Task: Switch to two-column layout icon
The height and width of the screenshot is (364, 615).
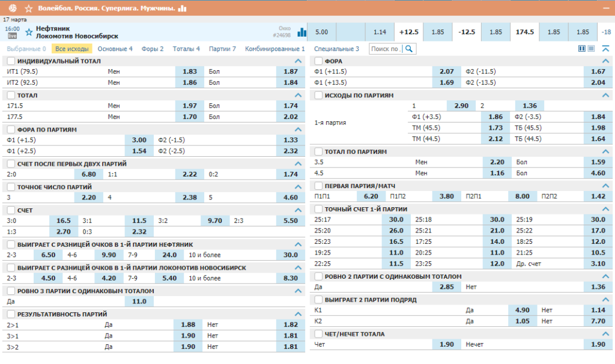Action: pyautogui.click(x=582, y=49)
